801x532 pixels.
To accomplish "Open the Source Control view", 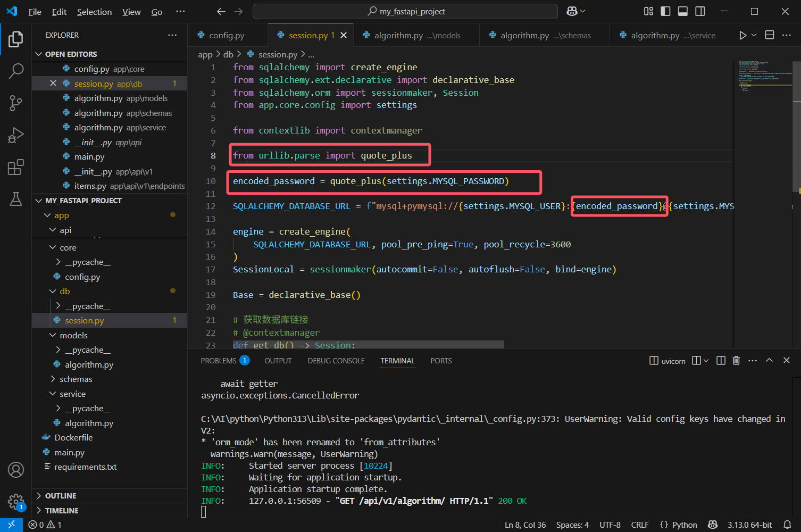I will 16,103.
